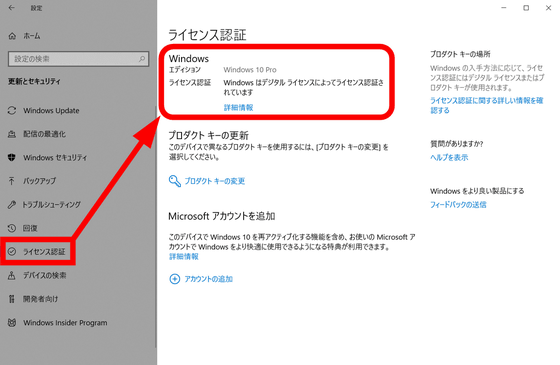Screen dimensions: 560x365
Task: Click the 開発者向け tools icon
Action: pos(12,299)
